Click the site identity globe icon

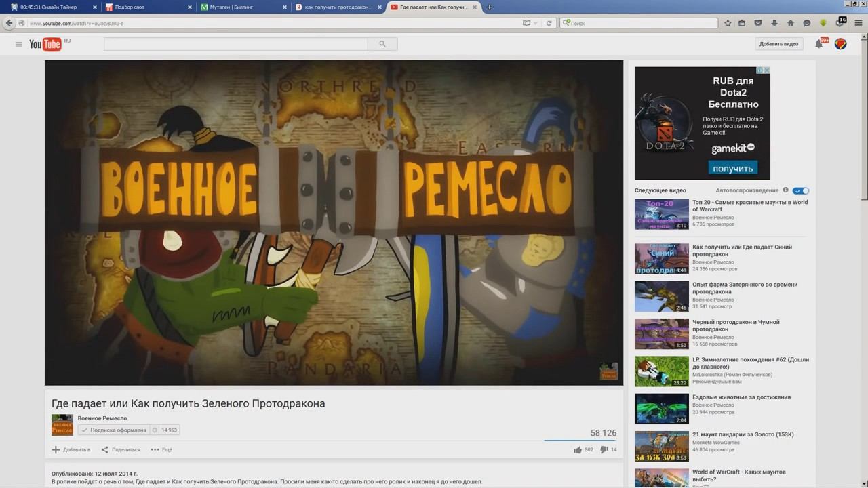click(22, 23)
